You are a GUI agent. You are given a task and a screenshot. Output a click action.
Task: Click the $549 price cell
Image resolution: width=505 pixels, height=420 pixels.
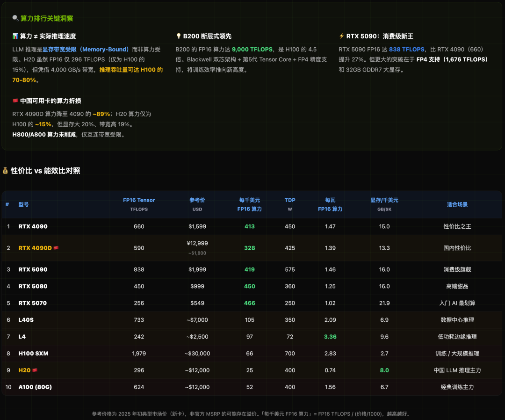(197, 303)
